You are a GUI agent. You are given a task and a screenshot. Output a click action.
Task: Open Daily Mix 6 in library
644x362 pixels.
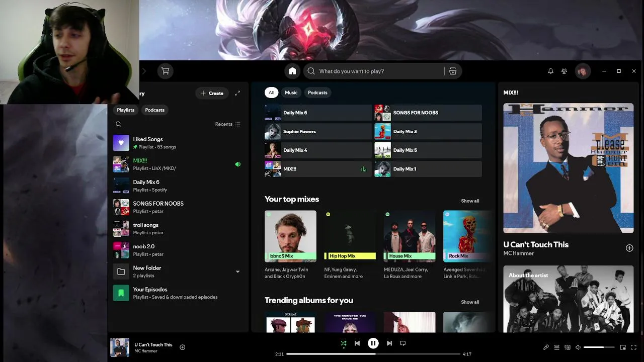coord(178,186)
